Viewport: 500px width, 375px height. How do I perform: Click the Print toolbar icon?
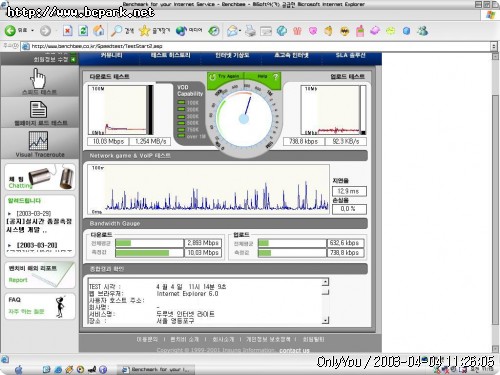(x=250, y=31)
